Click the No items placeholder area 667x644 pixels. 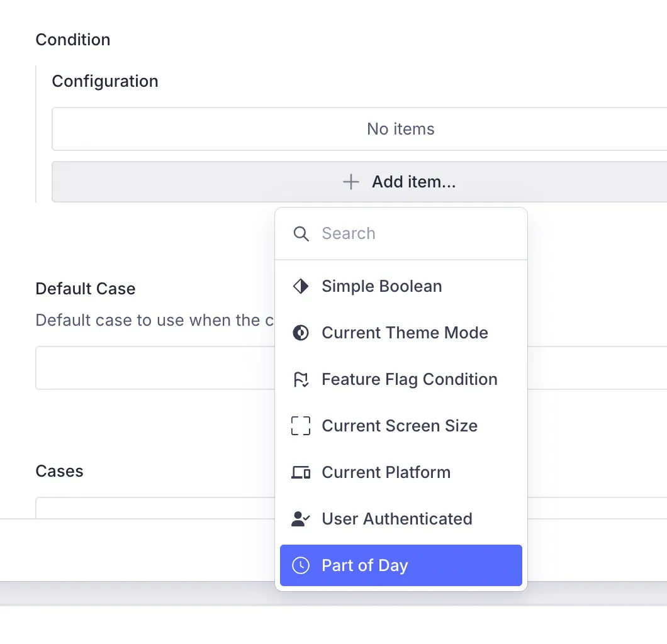pyautogui.click(x=400, y=129)
